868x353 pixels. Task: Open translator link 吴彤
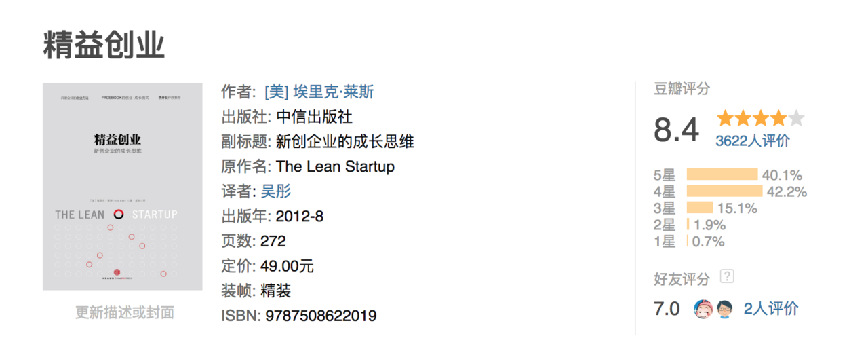pos(276,191)
